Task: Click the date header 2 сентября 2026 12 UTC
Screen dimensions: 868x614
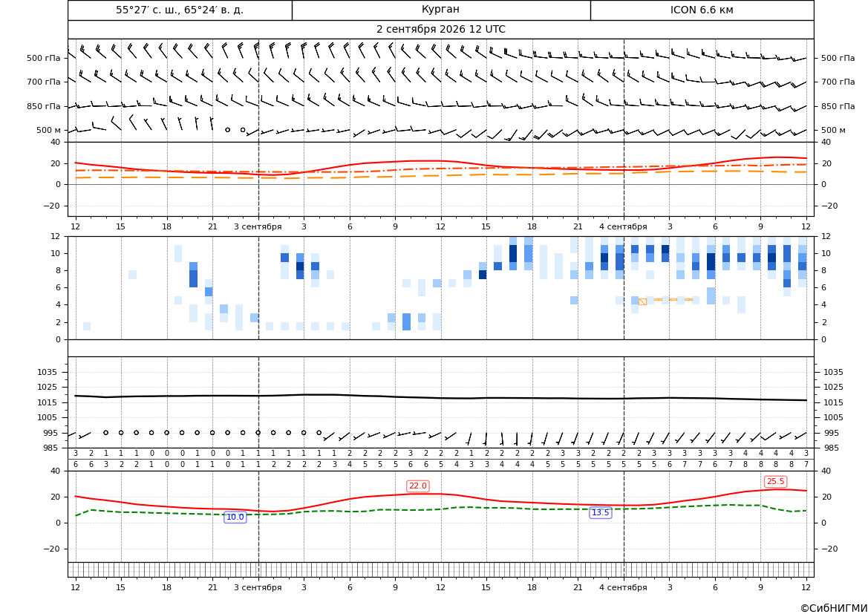Action: (x=440, y=30)
